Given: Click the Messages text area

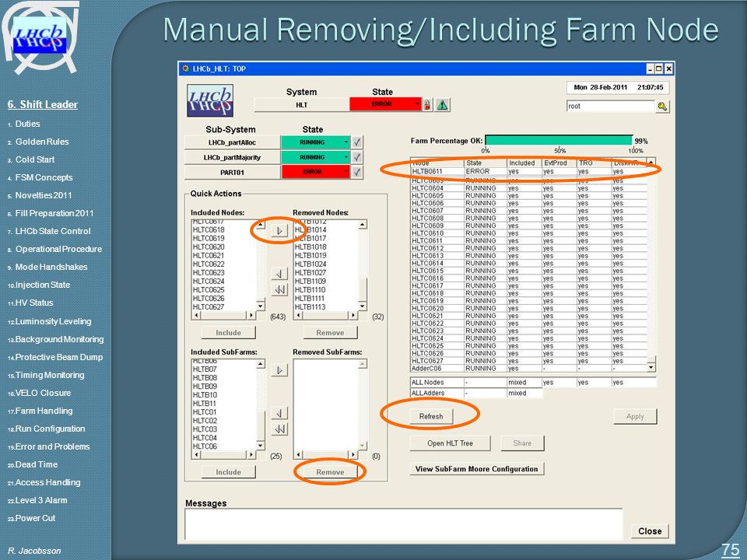Looking at the screenshot, I should point(404,523).
